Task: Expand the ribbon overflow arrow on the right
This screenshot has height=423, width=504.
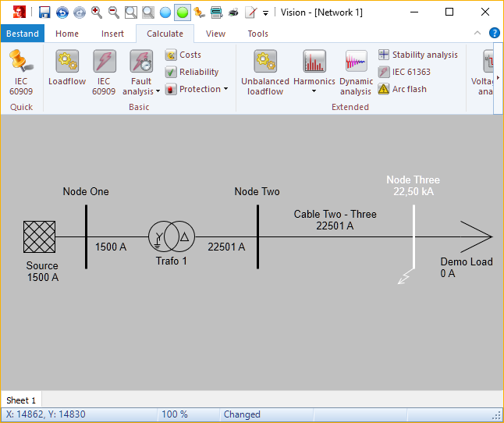Action: click(x=499, y=78)
